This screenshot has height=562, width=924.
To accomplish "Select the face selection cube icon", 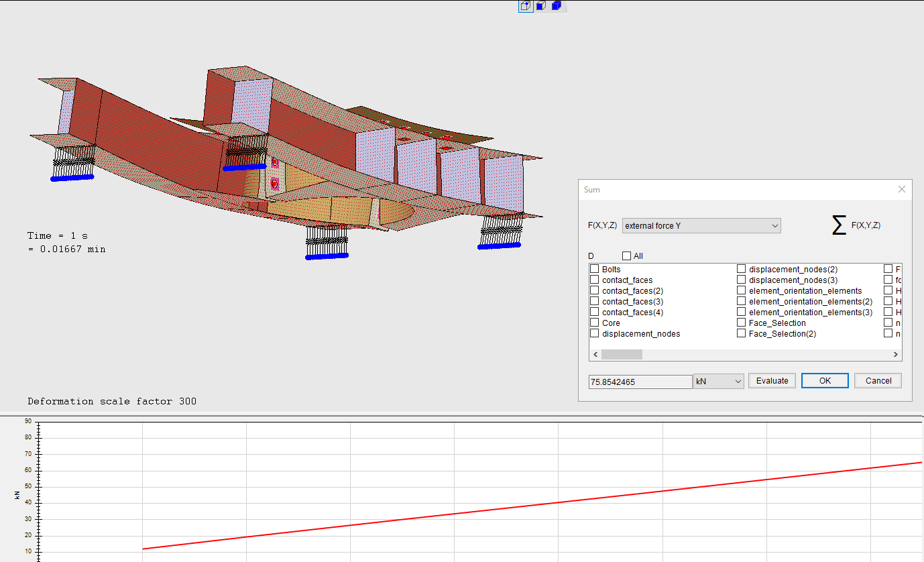I will tap(541, 6).
